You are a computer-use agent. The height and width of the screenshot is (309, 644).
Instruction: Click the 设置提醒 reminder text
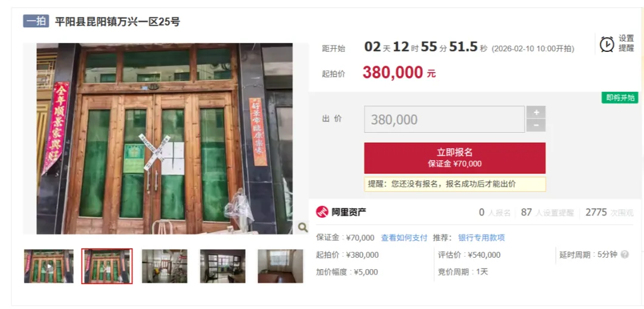click(x=626, y=43)
